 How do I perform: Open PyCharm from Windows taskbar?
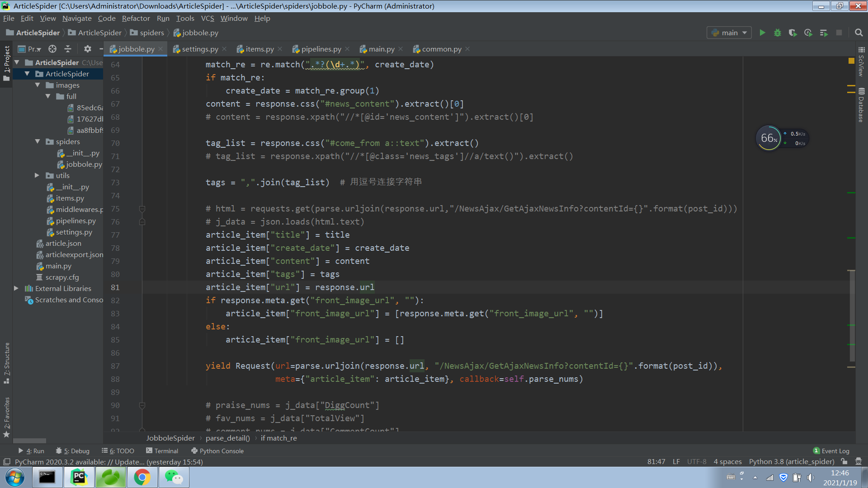pos(79,477)
